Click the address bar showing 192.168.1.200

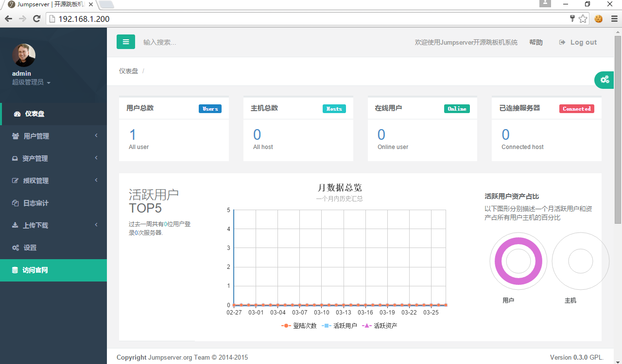click(x=311, y=19)
